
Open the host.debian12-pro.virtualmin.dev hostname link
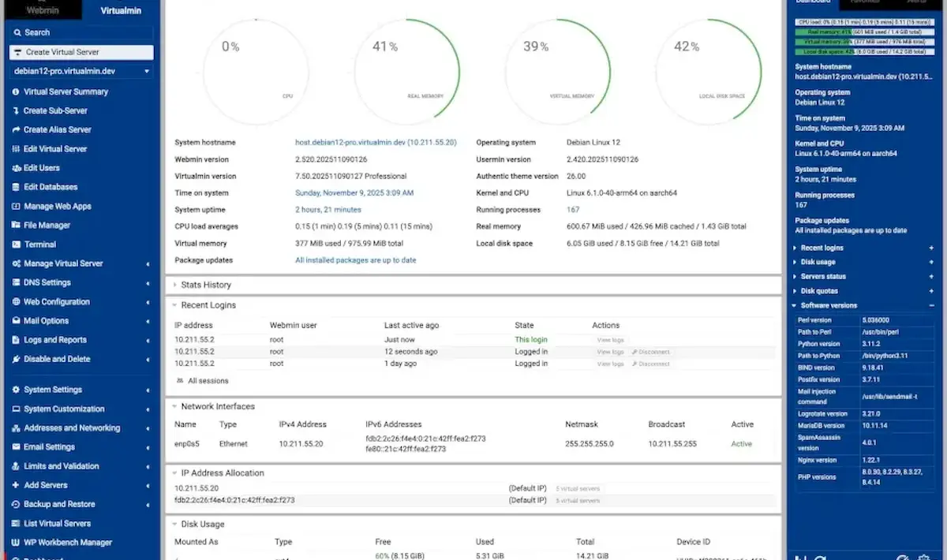(x=376, y=143)
